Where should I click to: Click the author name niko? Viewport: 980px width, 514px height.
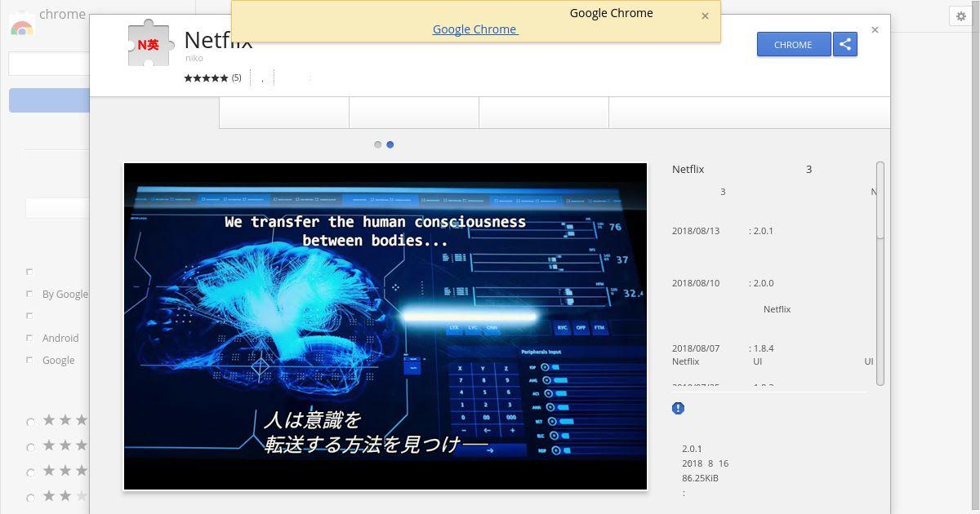coord(194,58)
